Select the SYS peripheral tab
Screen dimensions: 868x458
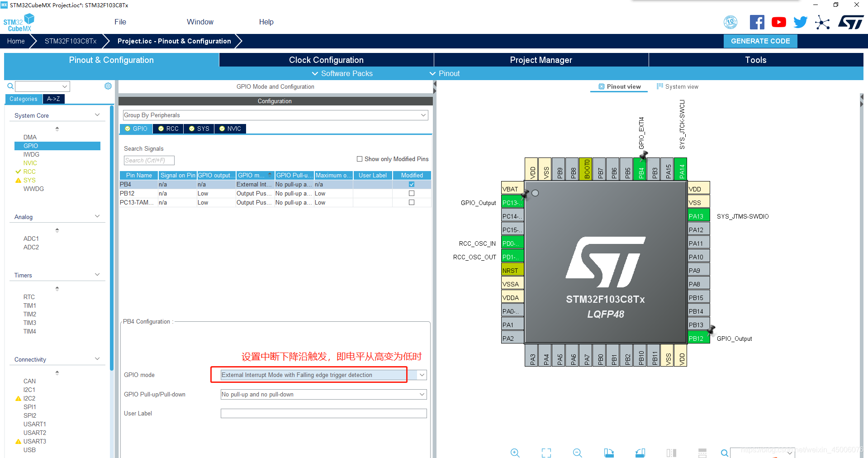click(x=199, y=129)
